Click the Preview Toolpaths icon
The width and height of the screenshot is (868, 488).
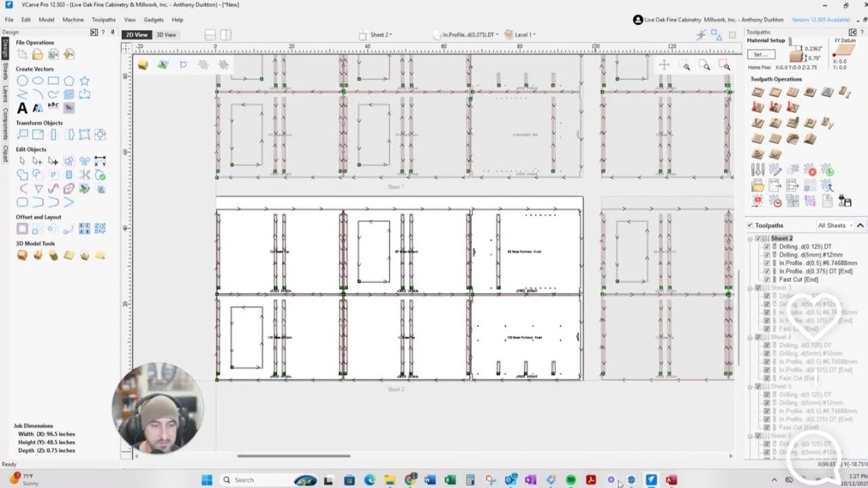pos(758,201)
